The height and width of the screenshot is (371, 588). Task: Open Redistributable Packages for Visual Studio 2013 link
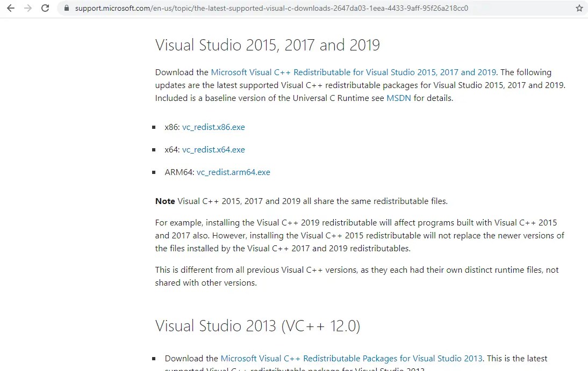[x=352, y=359]
